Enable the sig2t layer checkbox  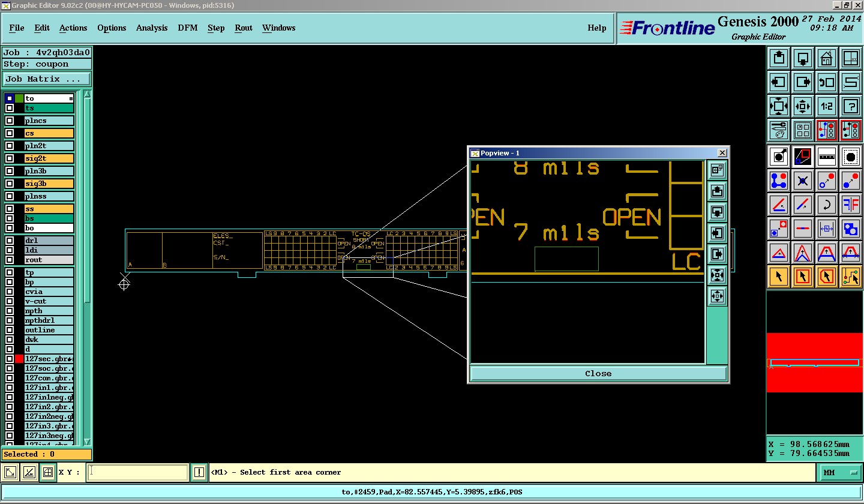click(x=10, y=158)
